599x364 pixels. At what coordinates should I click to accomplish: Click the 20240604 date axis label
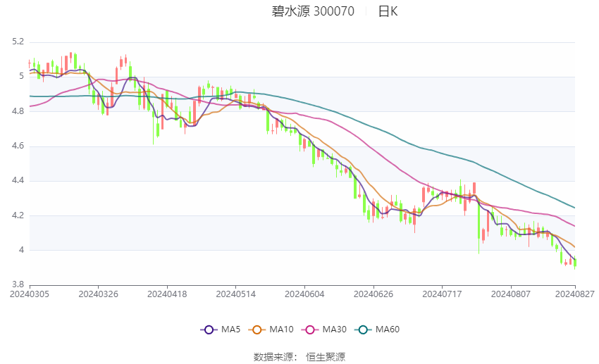[x=304, y=293]
